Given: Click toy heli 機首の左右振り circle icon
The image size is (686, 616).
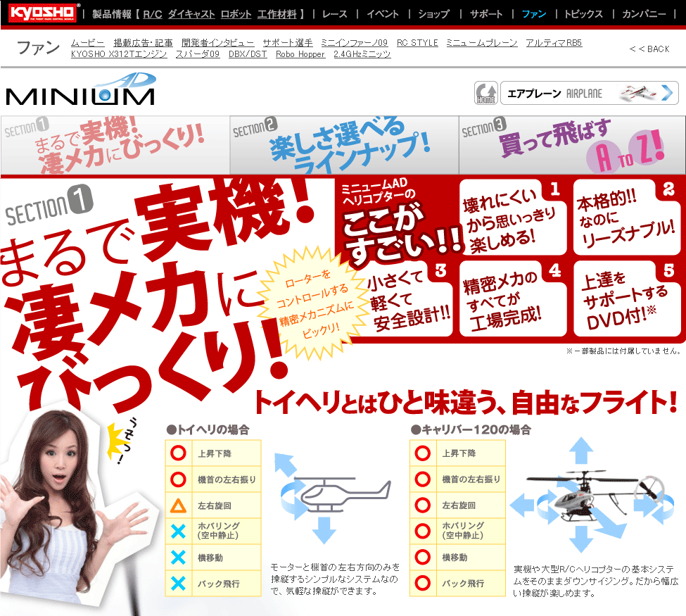Looking at the screenshot, I should pos(178,479).
